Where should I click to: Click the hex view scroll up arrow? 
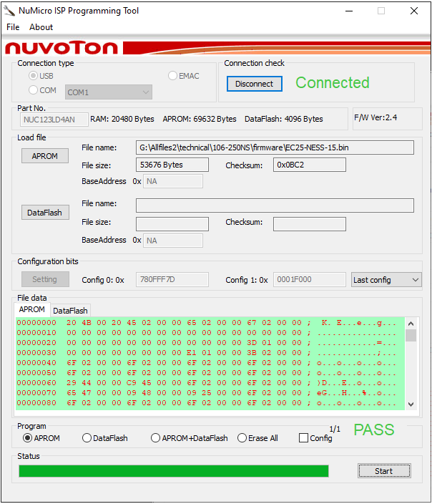[411, 324]
